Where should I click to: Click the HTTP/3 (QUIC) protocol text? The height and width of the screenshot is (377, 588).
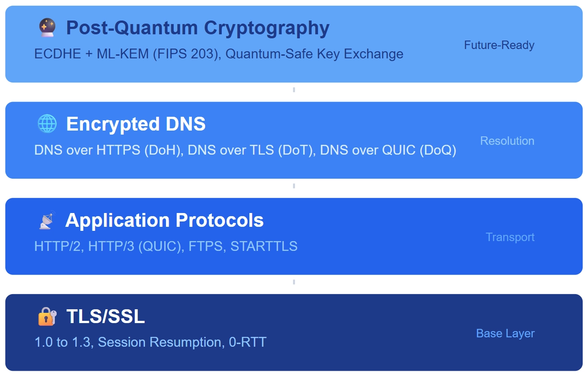pyautogui.click(x=135, y=246)
